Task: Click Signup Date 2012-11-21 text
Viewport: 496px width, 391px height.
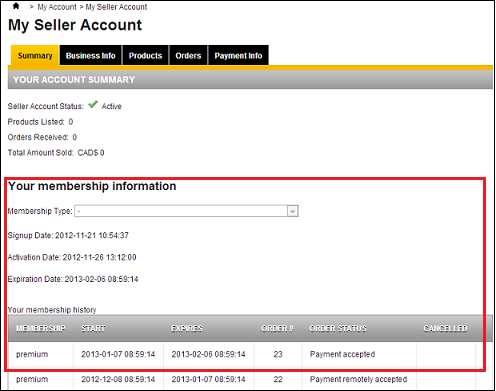Action: 68,235
